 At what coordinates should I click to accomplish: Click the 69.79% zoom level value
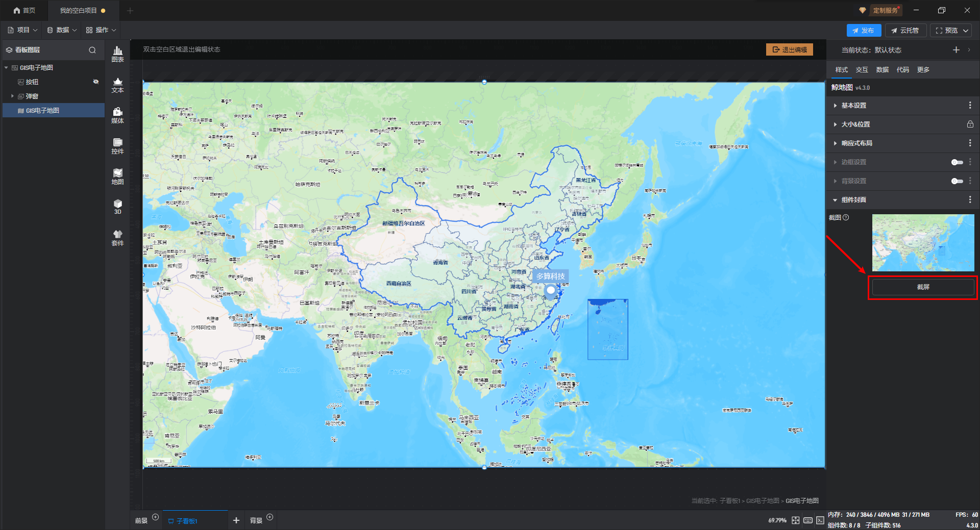(777, 520)
